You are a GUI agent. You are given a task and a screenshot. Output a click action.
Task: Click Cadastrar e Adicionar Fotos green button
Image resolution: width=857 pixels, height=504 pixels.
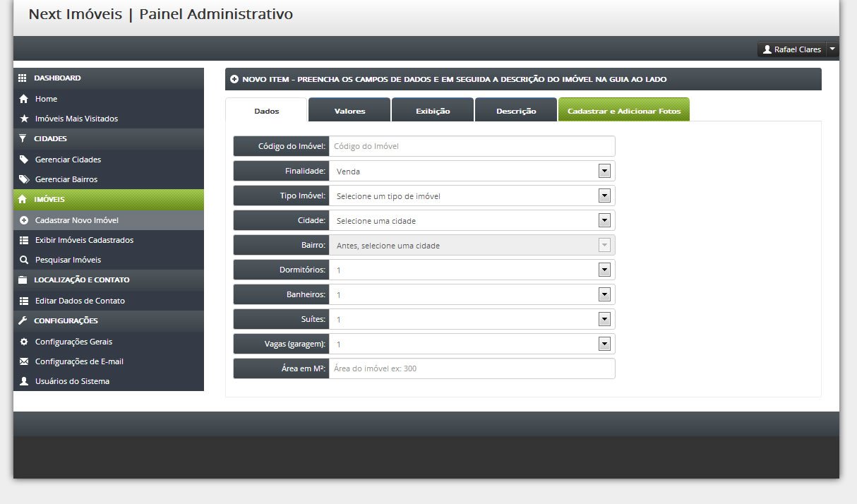[624, 110]
